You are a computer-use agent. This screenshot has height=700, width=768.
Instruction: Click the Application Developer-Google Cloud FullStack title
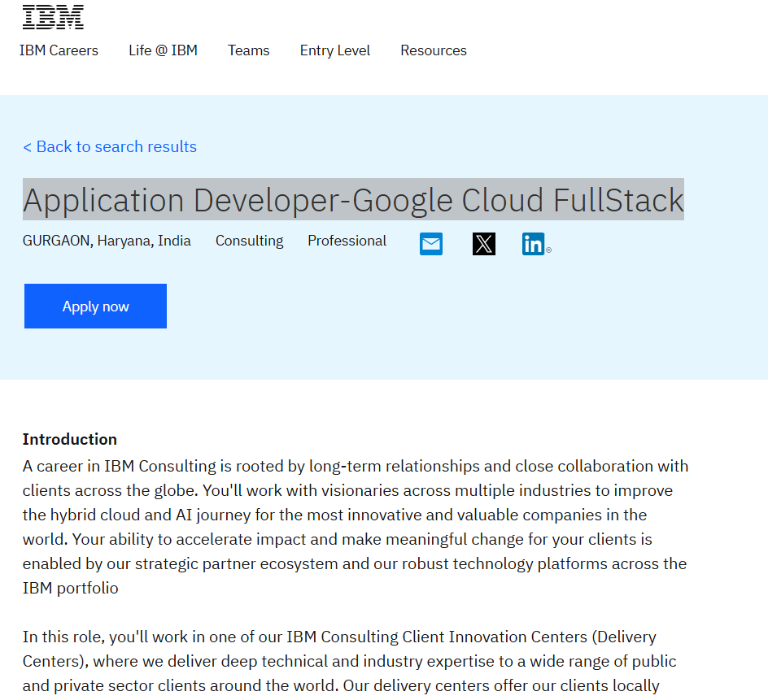point(353,200)
